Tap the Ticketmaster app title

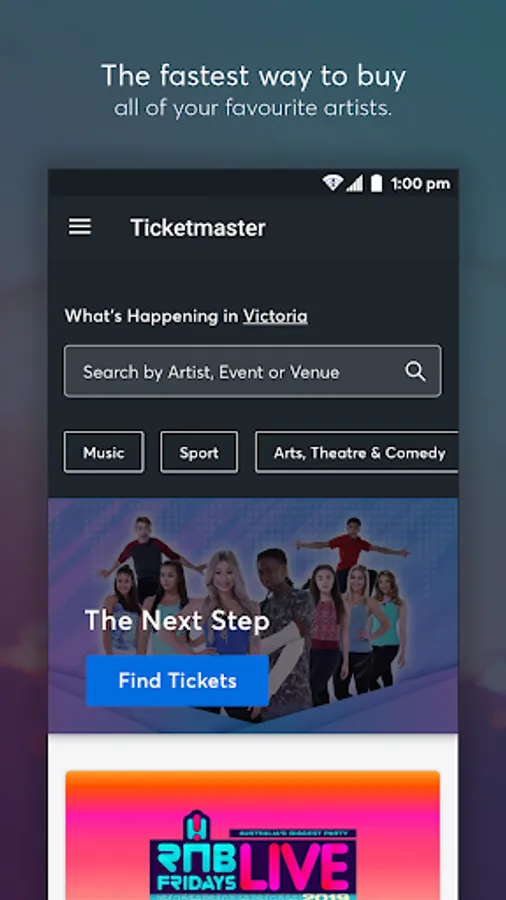click(x=198, y=227)
